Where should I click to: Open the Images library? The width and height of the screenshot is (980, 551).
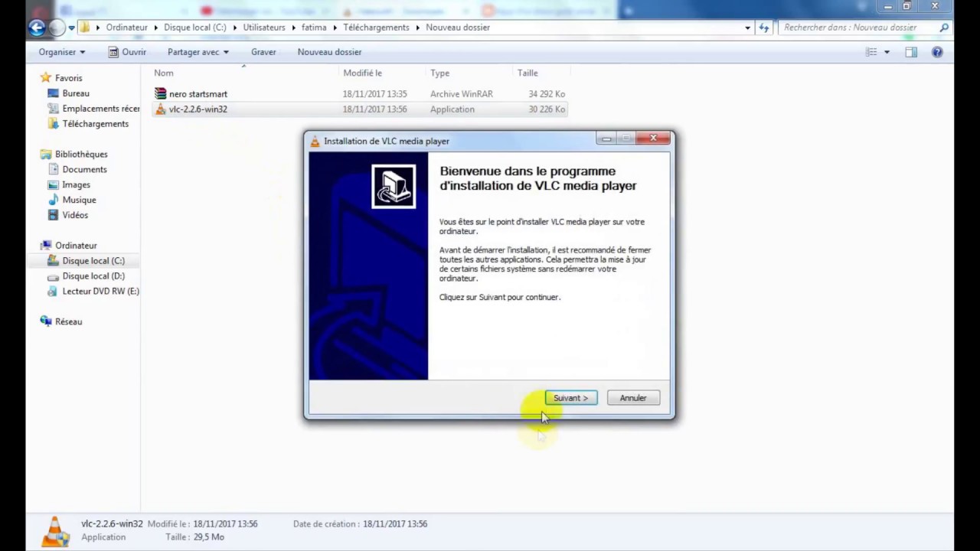tap(76, 185)
